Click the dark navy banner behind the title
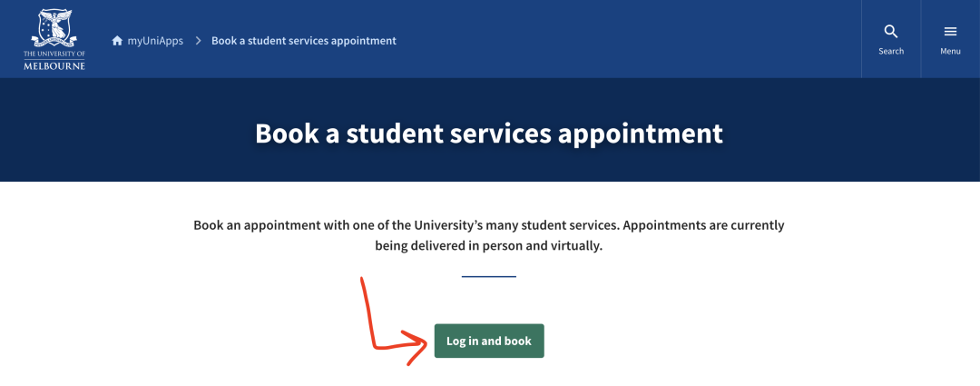This screenshot has height=386, width=980. (490, 130)
